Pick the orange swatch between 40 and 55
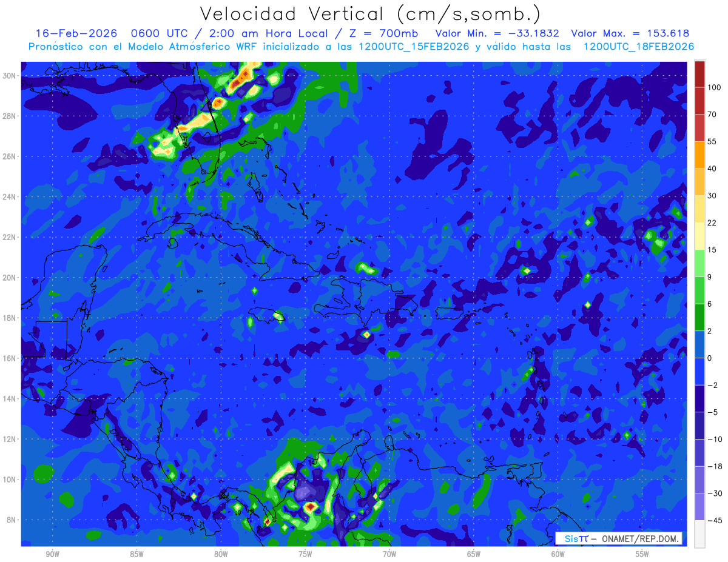 coord(699,155)
